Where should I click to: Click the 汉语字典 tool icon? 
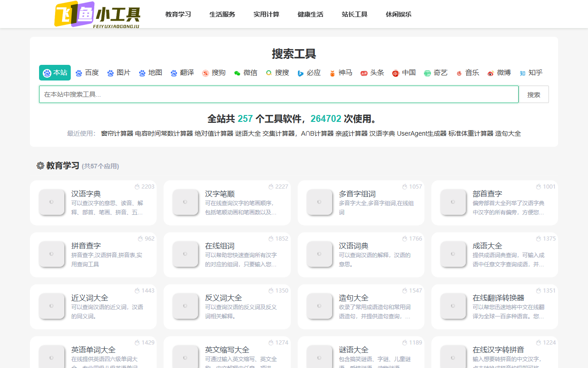(x=51, y=202)
